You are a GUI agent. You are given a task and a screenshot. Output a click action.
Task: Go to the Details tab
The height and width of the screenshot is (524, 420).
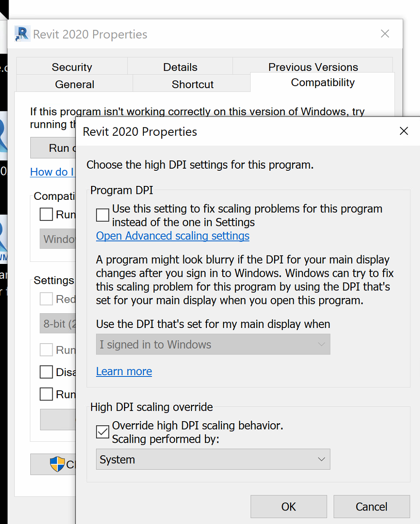(180, 67)
